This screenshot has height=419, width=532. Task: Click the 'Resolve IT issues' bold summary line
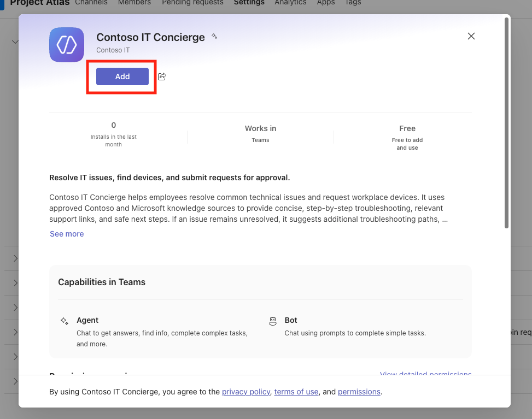[x=169, y=178]
